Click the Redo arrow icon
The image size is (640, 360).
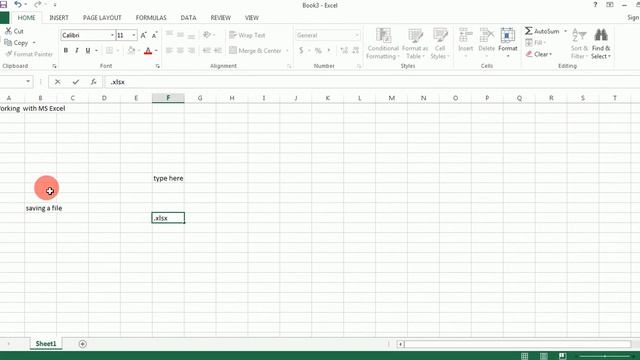pos(38,5)
